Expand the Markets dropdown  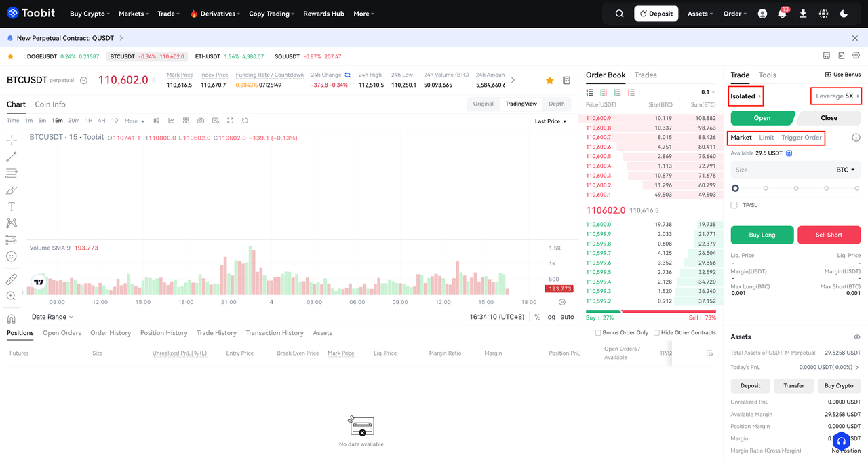pos(134,14)
